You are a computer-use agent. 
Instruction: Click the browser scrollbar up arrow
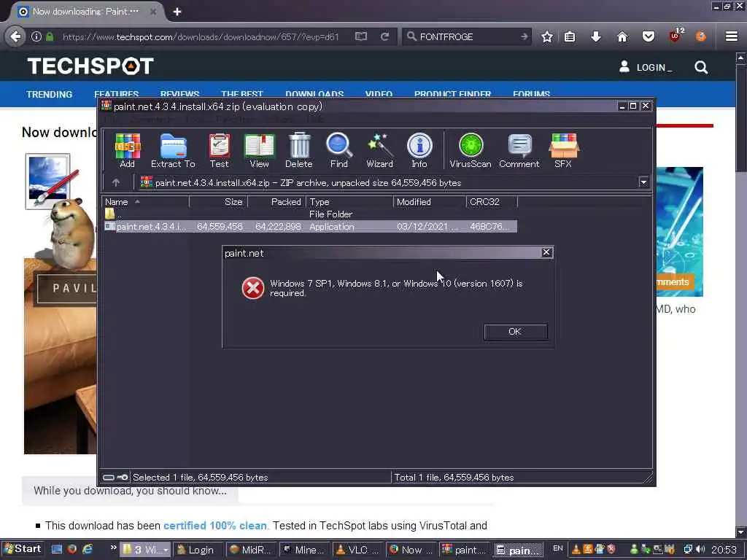tap(740, 58)
